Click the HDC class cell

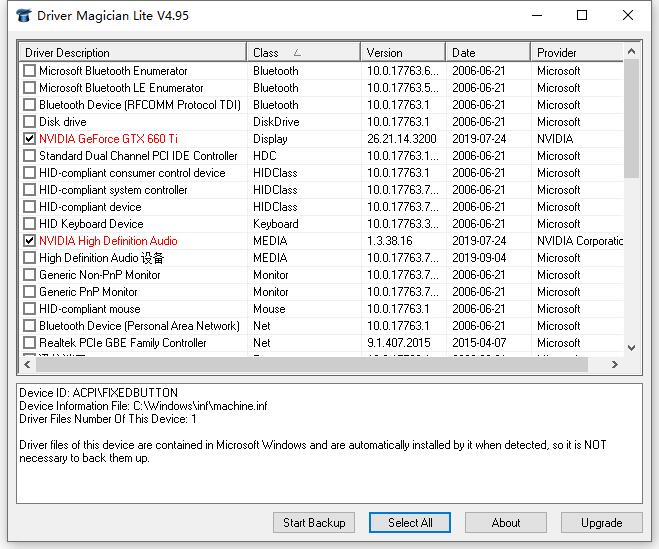(x=265, y=156)
